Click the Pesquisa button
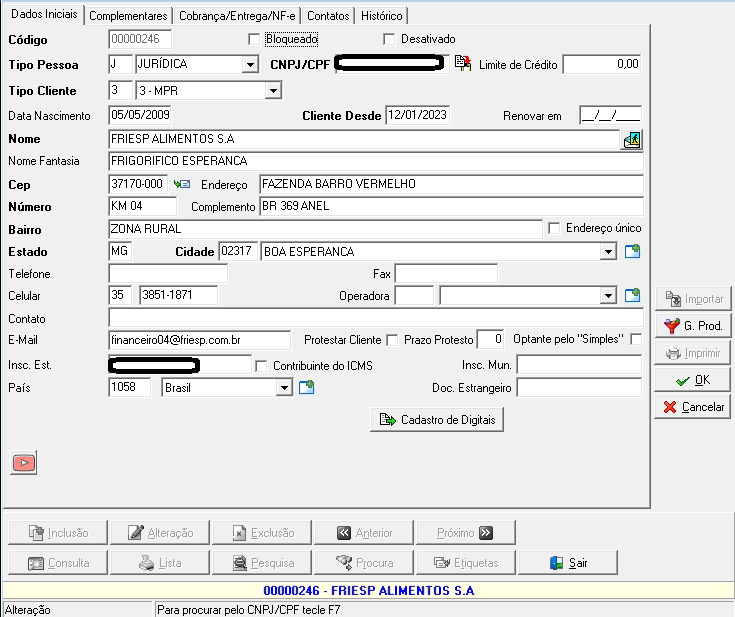735x617 pixels. tap(262, 563)
